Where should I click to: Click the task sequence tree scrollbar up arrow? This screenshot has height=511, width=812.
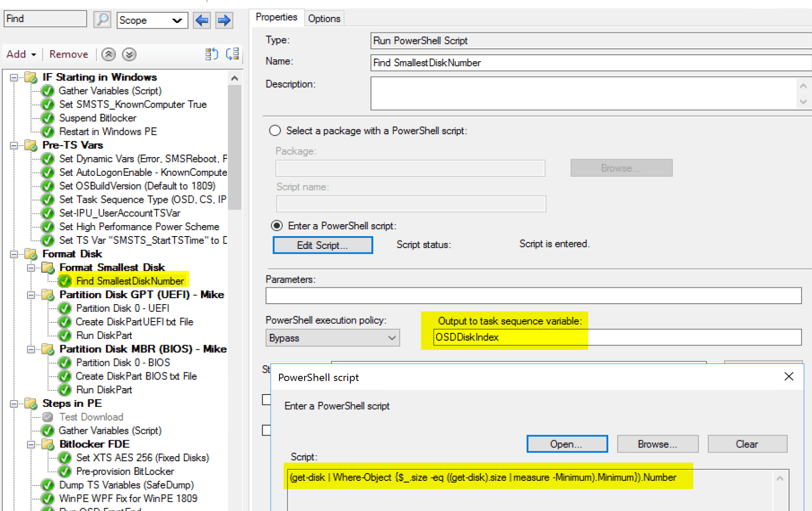[235, 78]
